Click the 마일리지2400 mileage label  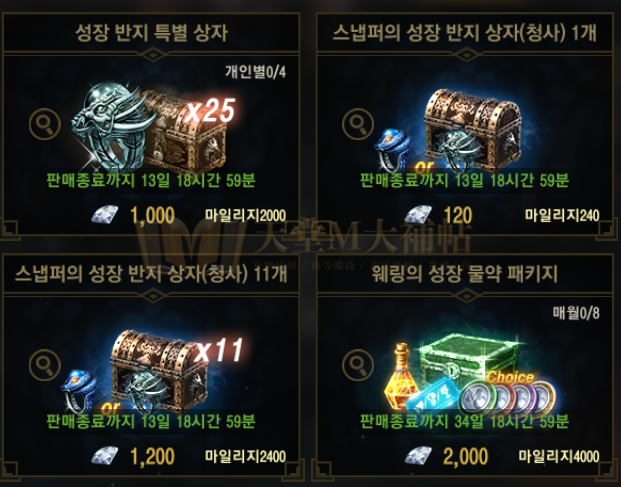(x=245, y=456)
